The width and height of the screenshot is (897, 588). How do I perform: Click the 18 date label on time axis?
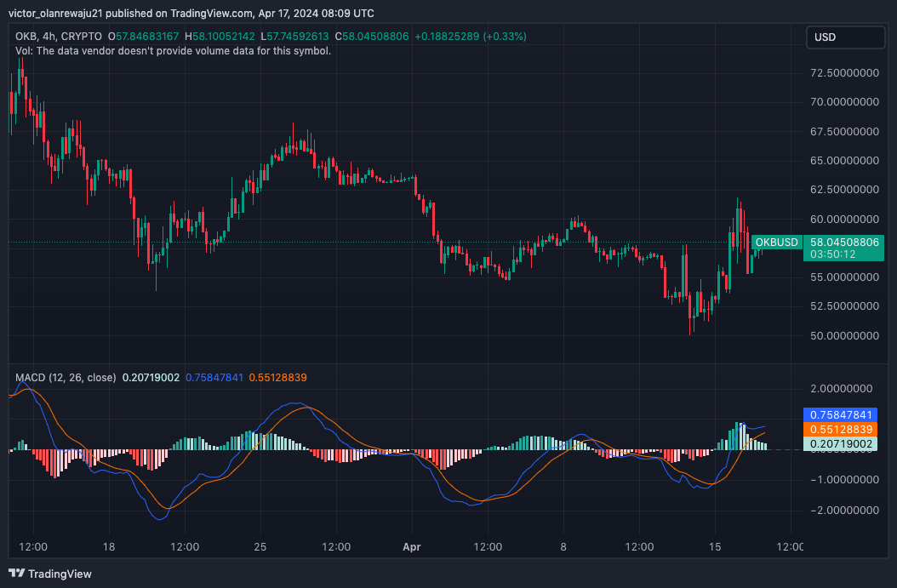[109, 547]
